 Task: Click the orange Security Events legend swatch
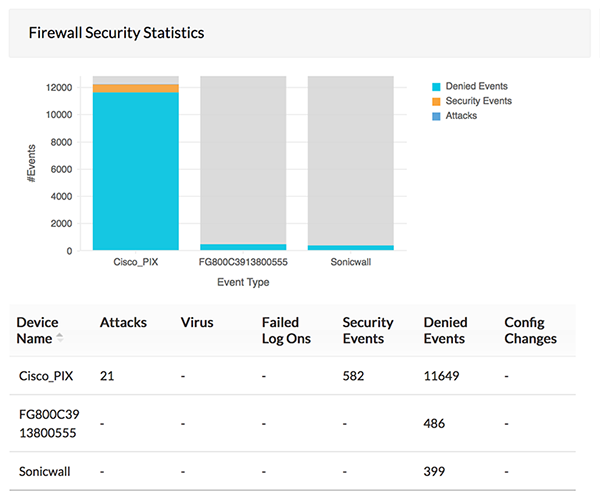tap(436, 101)
